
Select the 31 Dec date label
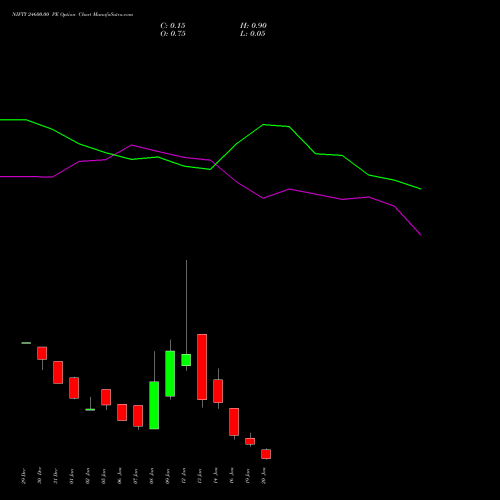[x=56, y=476]
